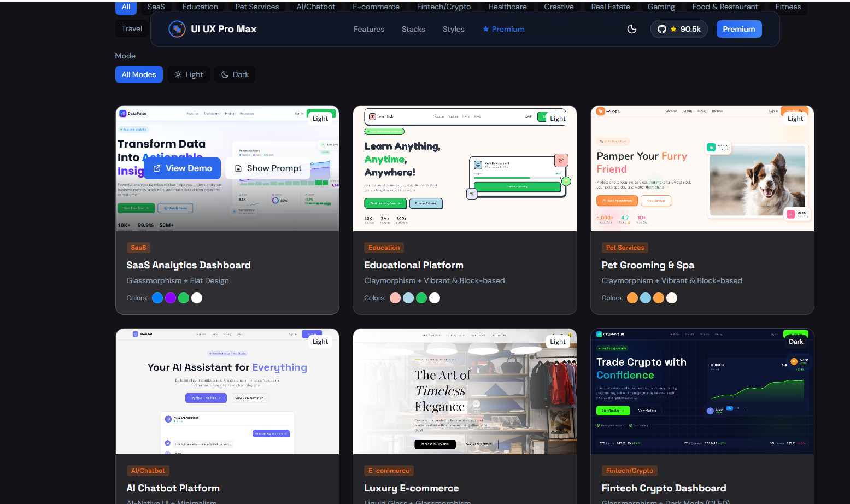Click the purple swatch on SaaS Analytics card
This screenshot has height=504, width=850.
click(x=171, y=298)
